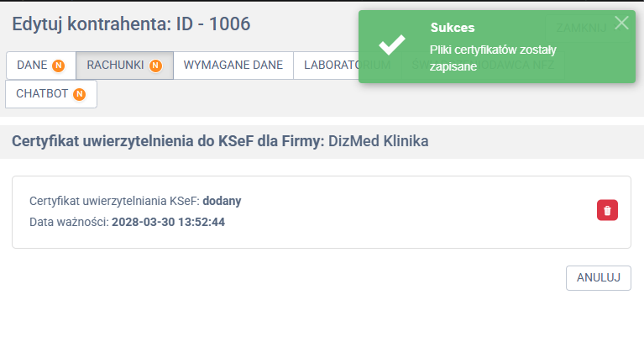Click the expiry date 2028-03-30 13:52:44
This screenshot has height=363, width=644.
(x=168, y=223)
